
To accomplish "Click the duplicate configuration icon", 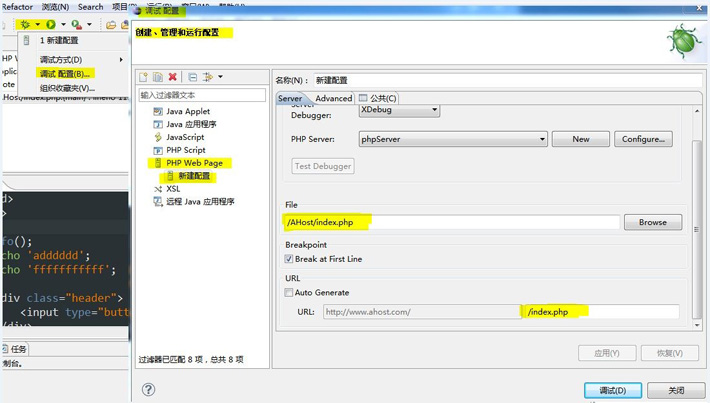I will (158, 77).
